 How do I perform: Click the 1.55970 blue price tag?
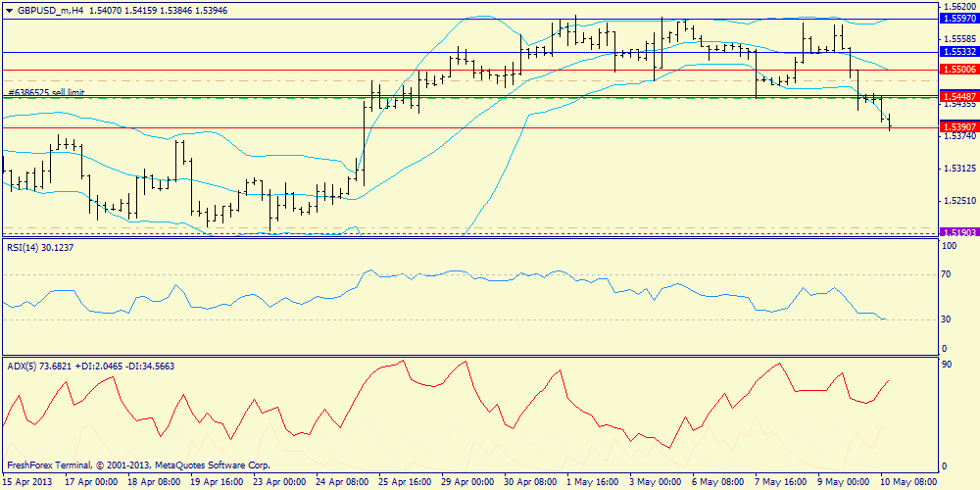point(957,19)
